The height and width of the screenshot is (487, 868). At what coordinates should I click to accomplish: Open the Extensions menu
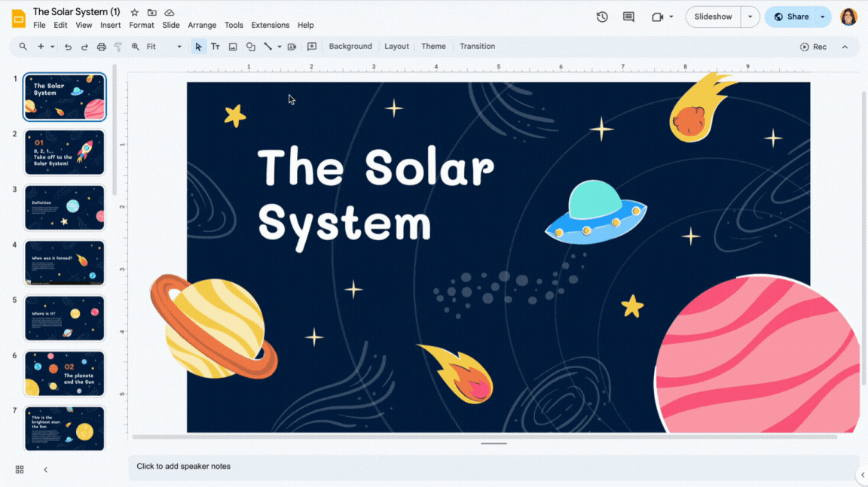pos(270,26)
